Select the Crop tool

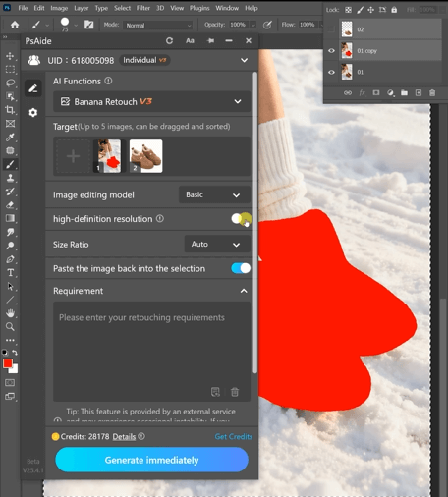tap(10, 110)
